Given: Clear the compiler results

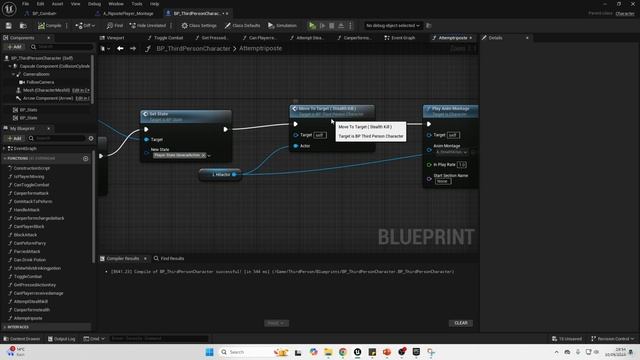Looking at the screenshot, I should point(461,323).
